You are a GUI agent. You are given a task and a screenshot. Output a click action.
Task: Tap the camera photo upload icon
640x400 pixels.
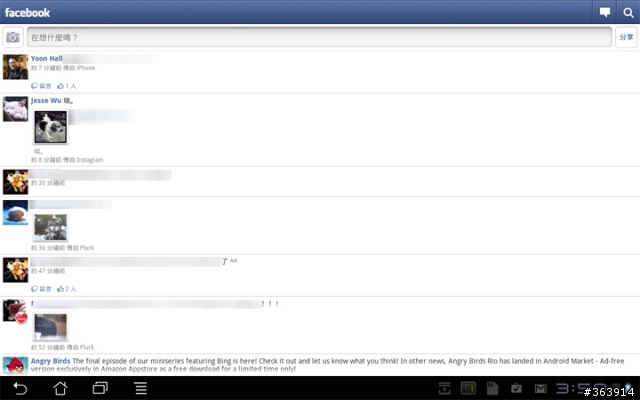tap(13, 37)
